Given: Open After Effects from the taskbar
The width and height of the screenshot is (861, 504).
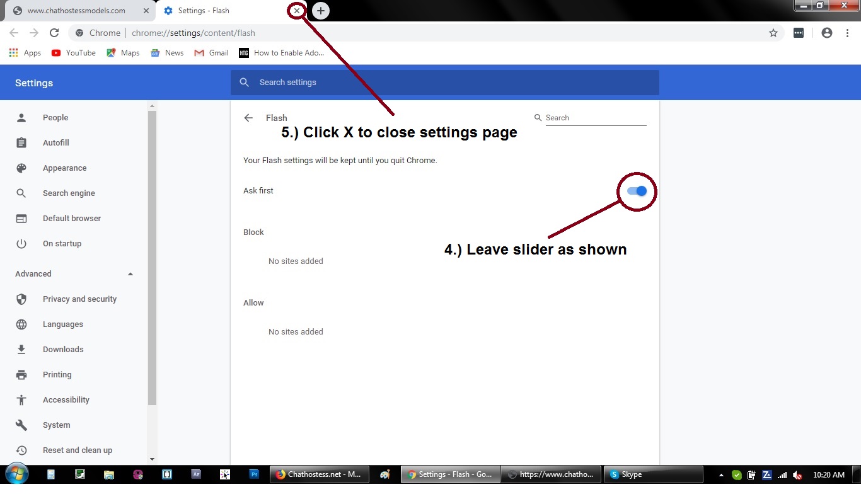Looking at the screenshot, I should point(196,475).
